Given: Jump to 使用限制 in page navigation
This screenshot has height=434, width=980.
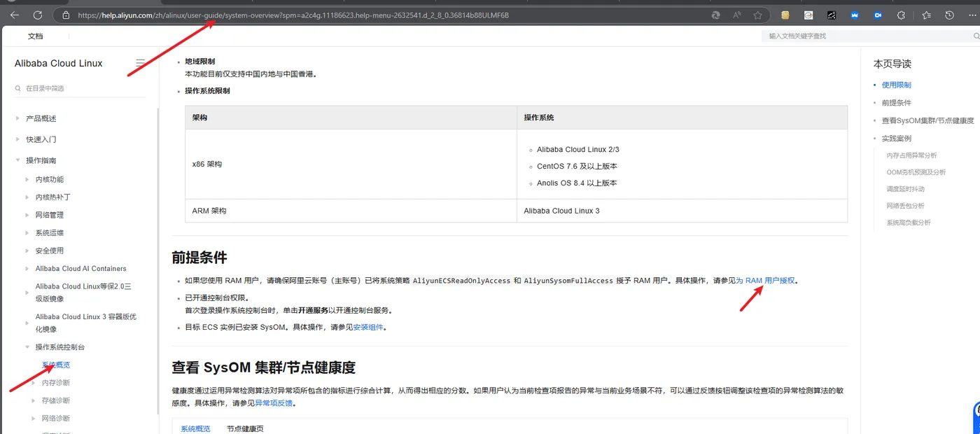Looking at the screenshot, I should (897, 85).
